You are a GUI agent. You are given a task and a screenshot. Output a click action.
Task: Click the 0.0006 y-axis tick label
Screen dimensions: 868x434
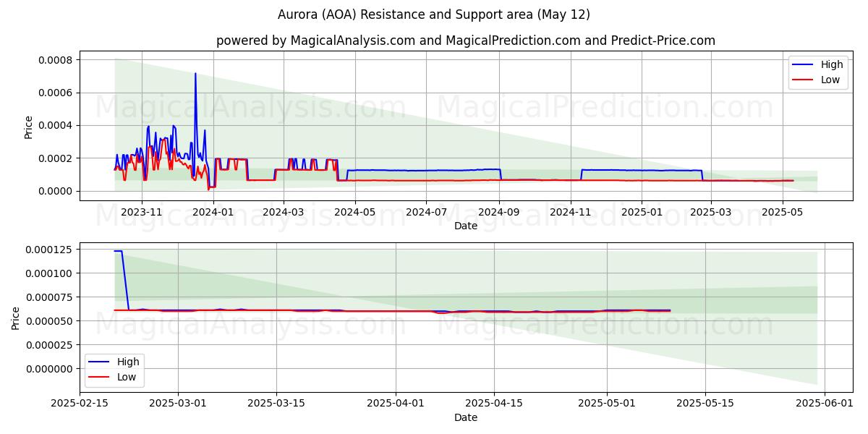coord(55,93)
